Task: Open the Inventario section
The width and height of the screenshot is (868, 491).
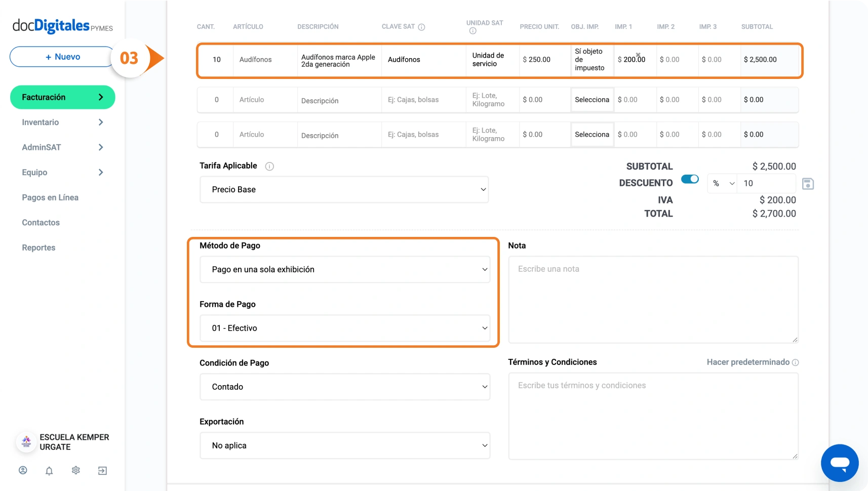Action: click(x=41, y=122)
